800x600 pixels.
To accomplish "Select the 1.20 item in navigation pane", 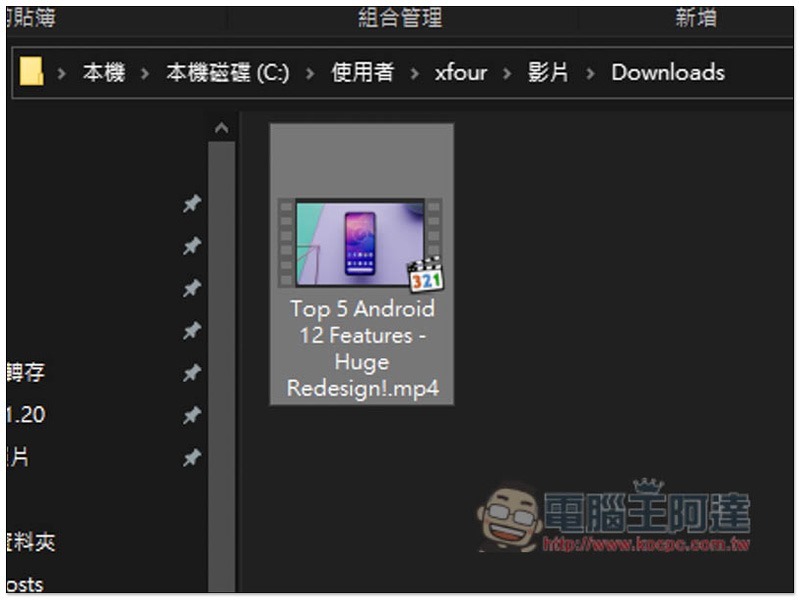I will [26, 415].
